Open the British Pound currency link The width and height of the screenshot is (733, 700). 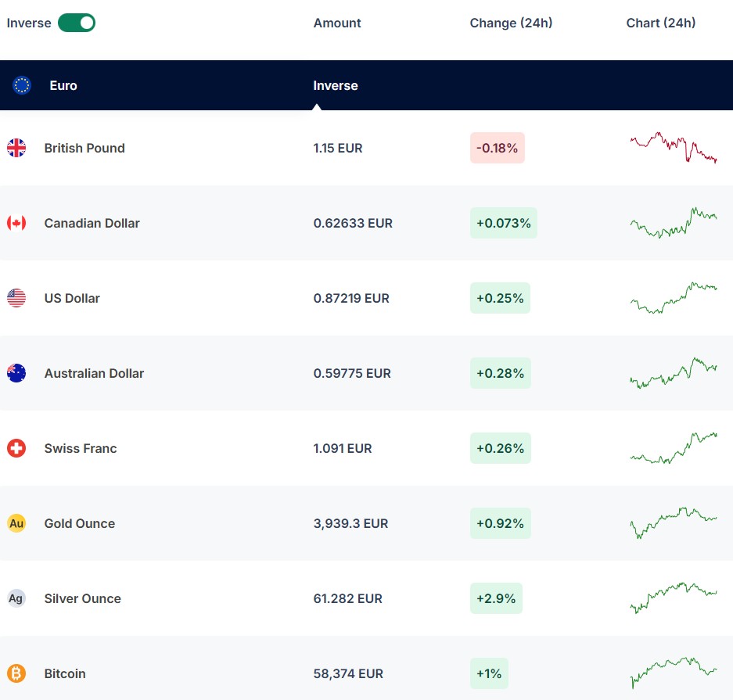coord(84,148)
